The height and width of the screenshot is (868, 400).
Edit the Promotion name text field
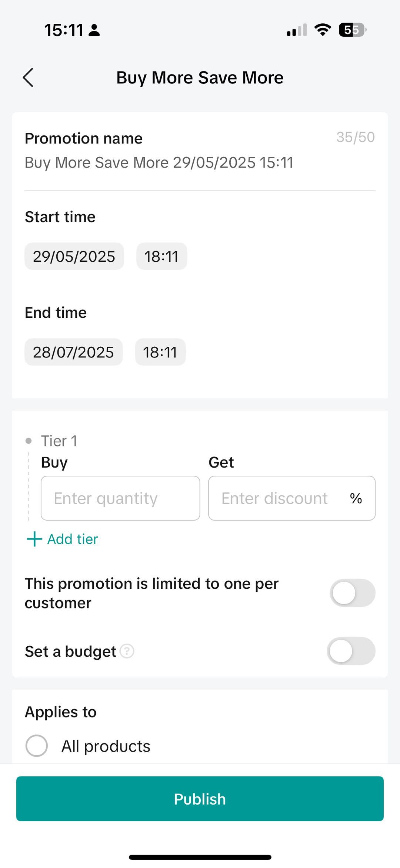tap(159, 162)
